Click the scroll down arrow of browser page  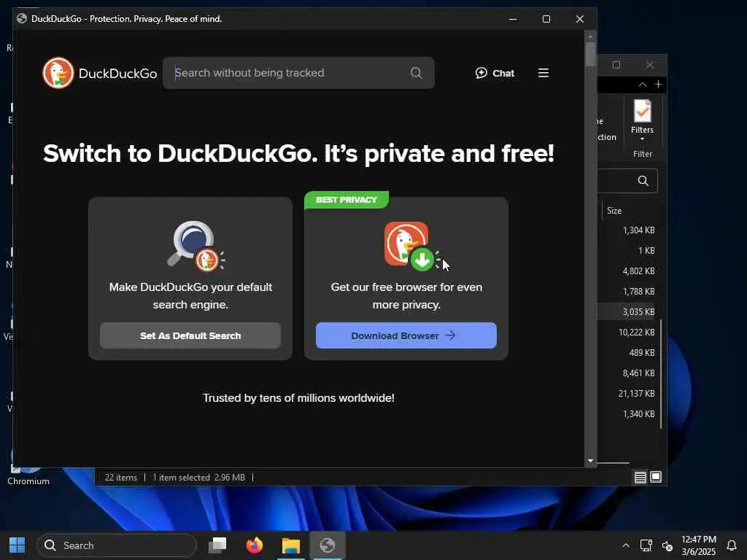590,461
